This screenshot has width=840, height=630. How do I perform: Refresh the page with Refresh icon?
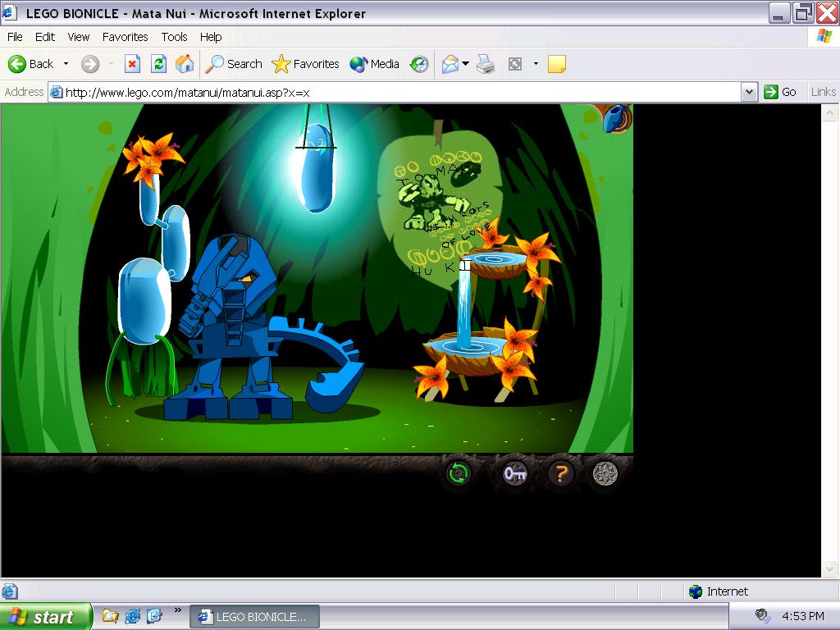point(159,64)
